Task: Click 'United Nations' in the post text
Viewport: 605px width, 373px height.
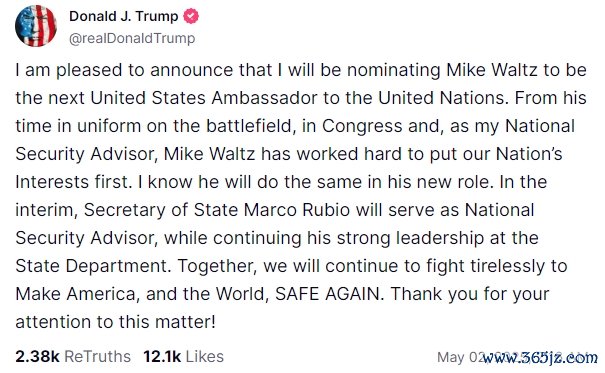Action: (x=441, y=98)
